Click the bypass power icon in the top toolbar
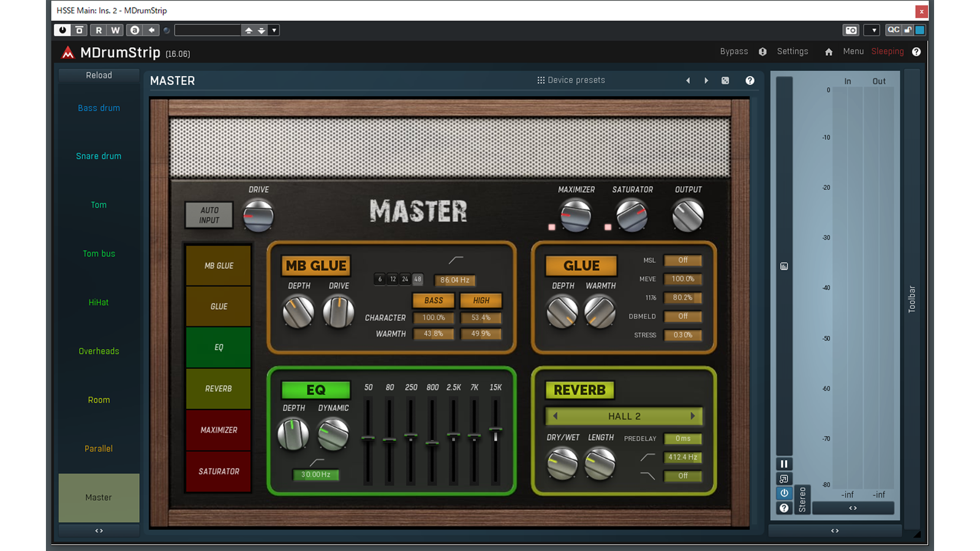980x551 pixels. click(62, 30)
